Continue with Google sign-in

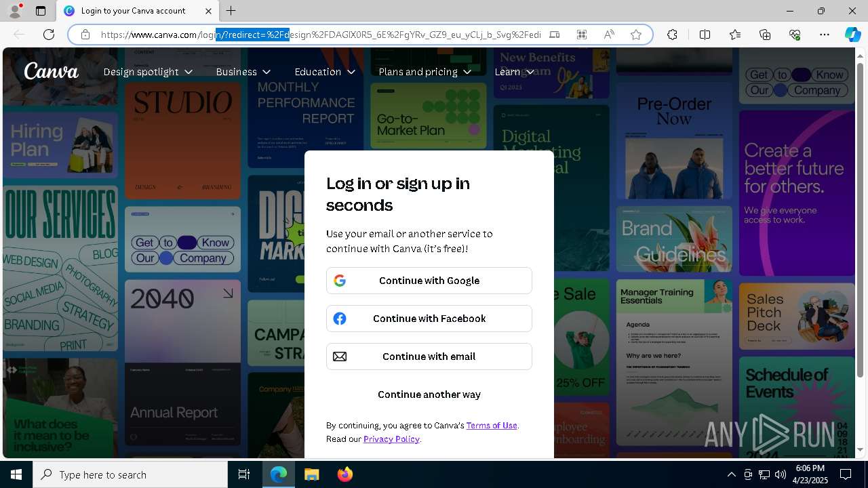click(x=429, y=281)
